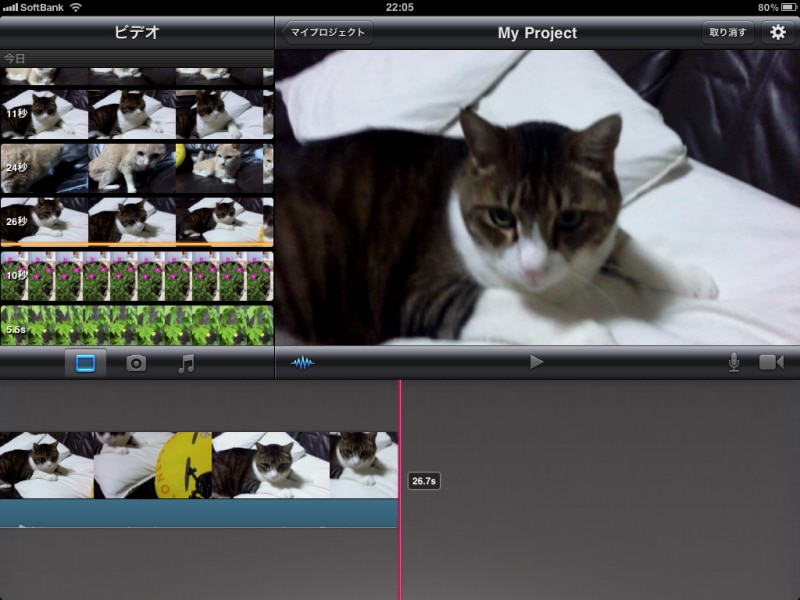Tap the blue audio track in timeline
The width and height of the screenshot is (800, 600).
point(198,513)
